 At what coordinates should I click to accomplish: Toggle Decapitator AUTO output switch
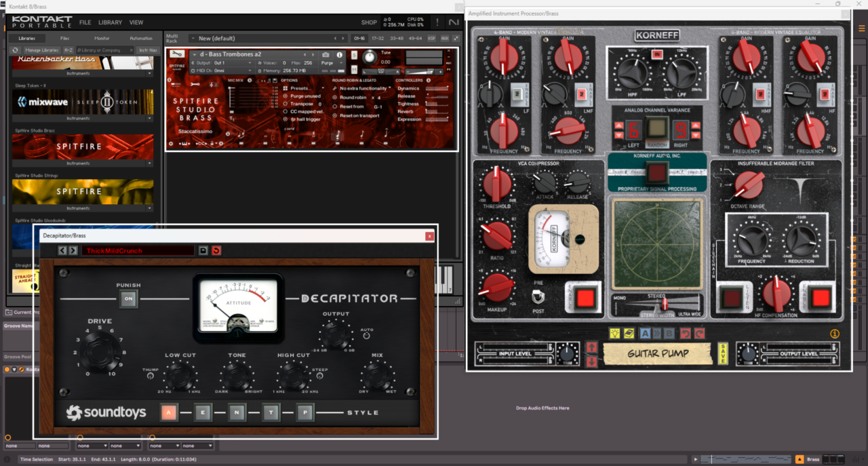click(367, 334)
